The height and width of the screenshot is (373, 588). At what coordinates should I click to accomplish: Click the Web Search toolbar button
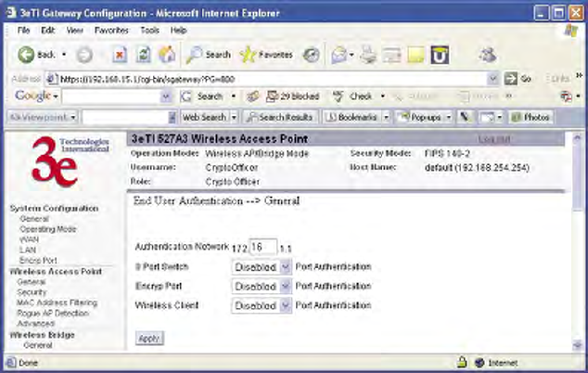pyautogui.click(x=205, y=118)
